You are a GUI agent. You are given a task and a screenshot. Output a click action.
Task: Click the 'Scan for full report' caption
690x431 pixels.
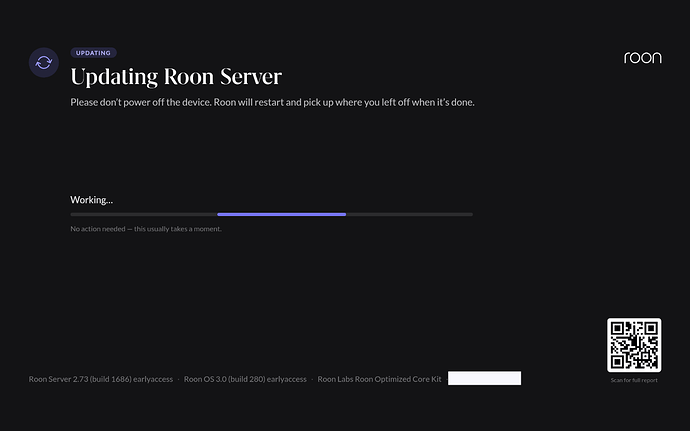(634, 380)
